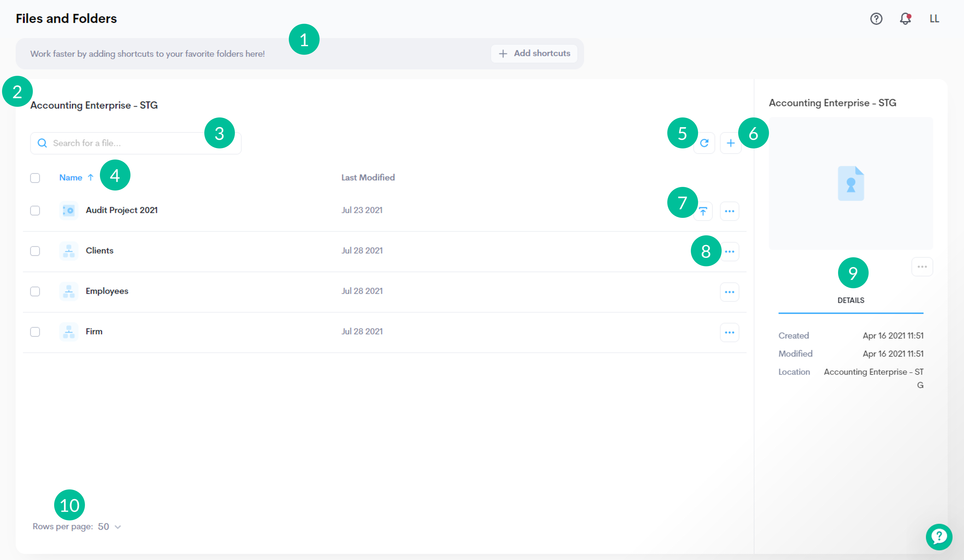The height and width of the screenshot is (560, 964).
Task: Click the plus icon to add new item
Action: (730, 143)
